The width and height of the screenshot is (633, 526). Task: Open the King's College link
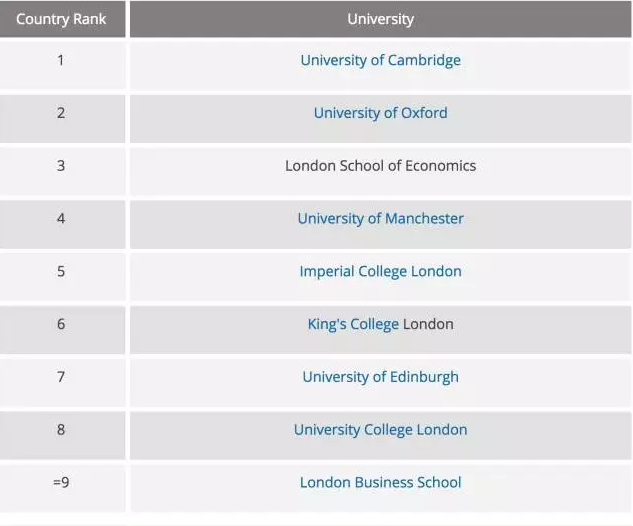[353, 324]
